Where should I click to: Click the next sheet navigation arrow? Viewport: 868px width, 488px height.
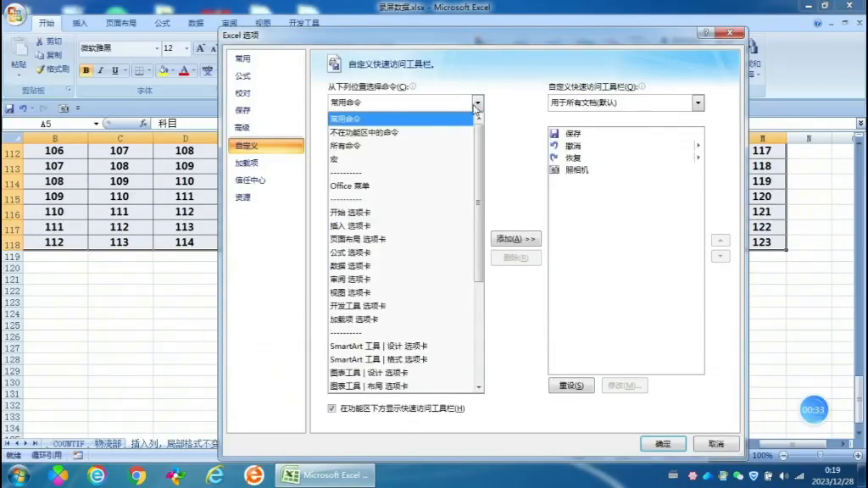[x=25, y=444]
